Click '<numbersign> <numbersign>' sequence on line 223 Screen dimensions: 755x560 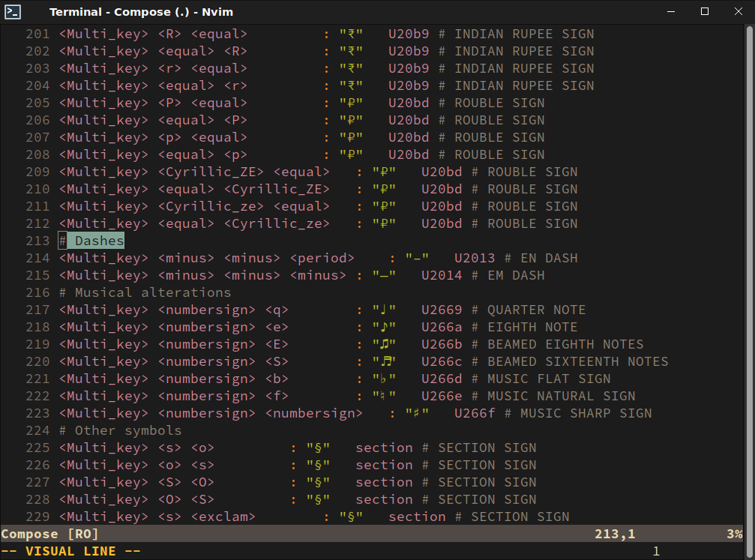pos(260,414)
